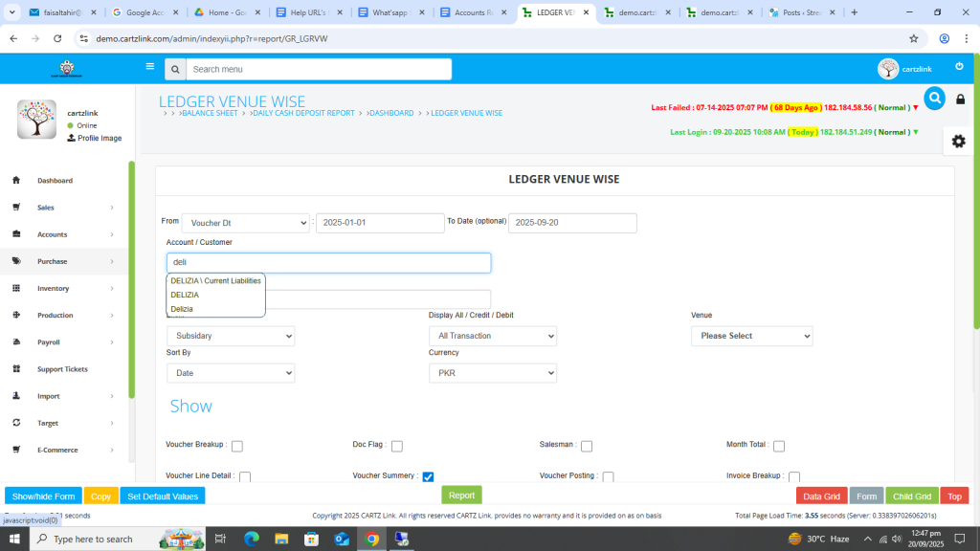This screenshot has height=551, width=980.
Task: Enable Salesman checkbox
Action: click(x=587, y=446)
